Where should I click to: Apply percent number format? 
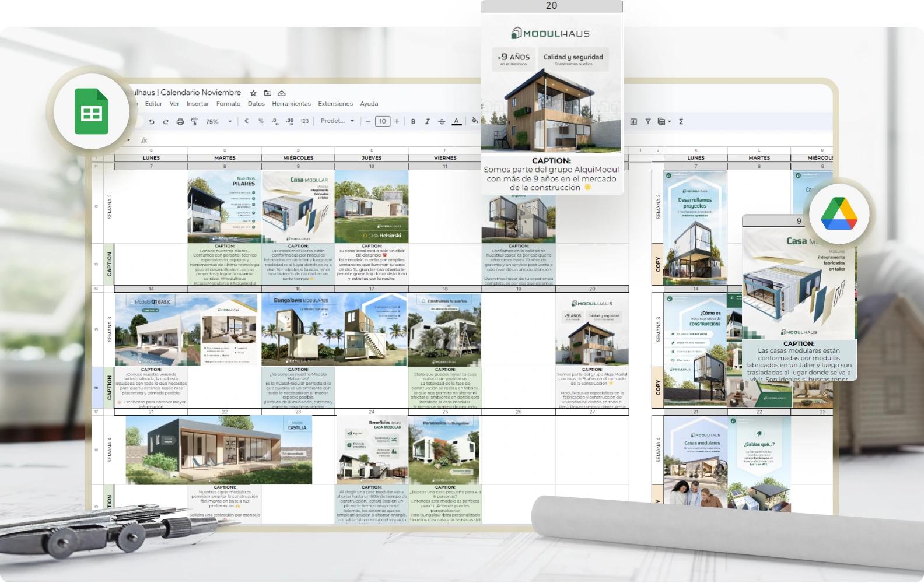pyautogui.click(x=261, y=121)
